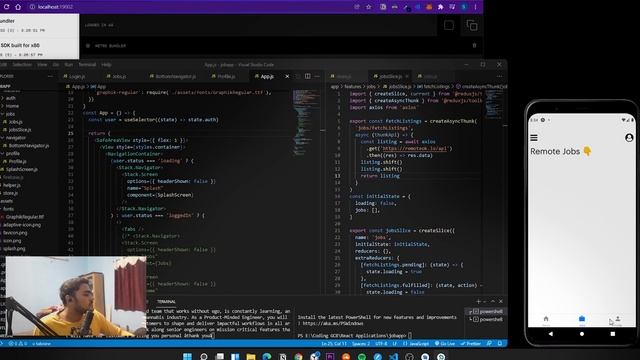The image size is (640, 360).
Task: Open left editor group more actions ellipsis
Action: 317,76
